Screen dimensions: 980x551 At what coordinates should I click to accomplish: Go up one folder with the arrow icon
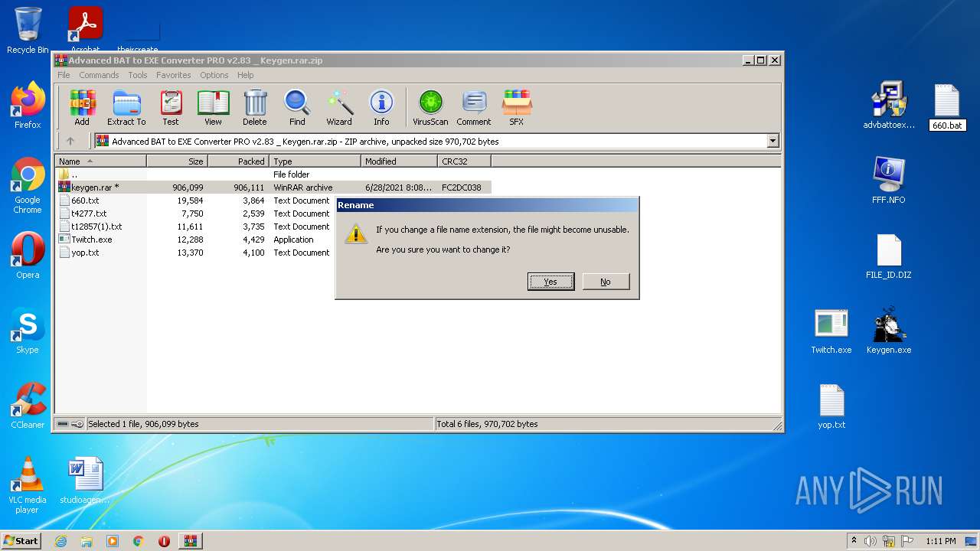[70, 141]
